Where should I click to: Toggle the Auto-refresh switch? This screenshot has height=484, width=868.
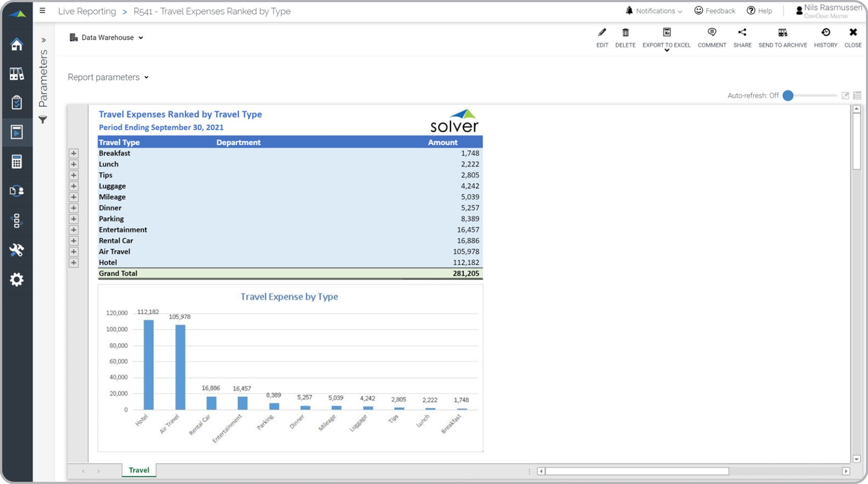pos(788,96)
